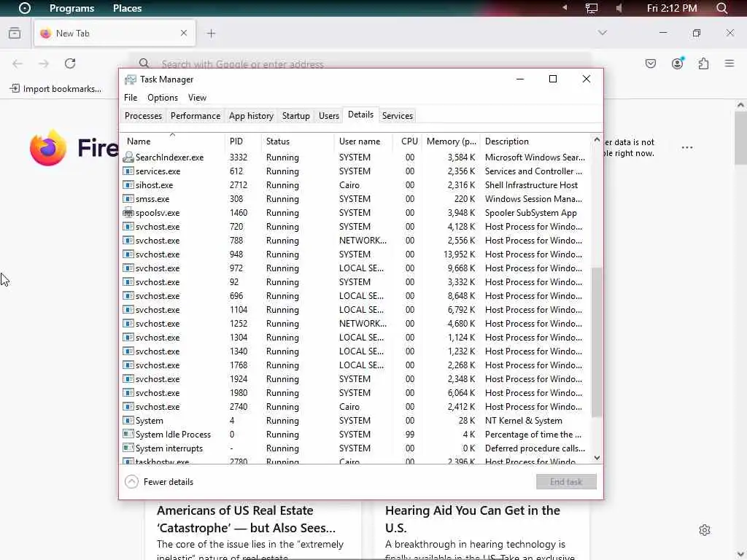Sort by the Description column header
The image size is (747, 560).
535,141
